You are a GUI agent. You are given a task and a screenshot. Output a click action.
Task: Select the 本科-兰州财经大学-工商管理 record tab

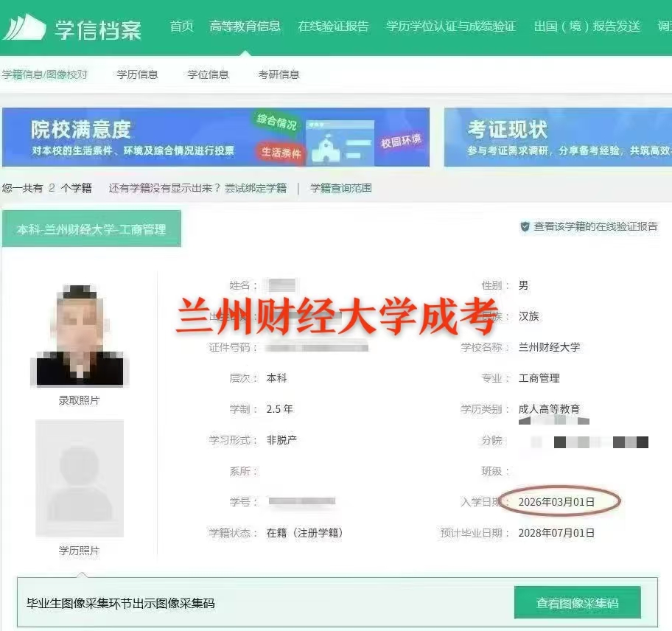point(91,229)
